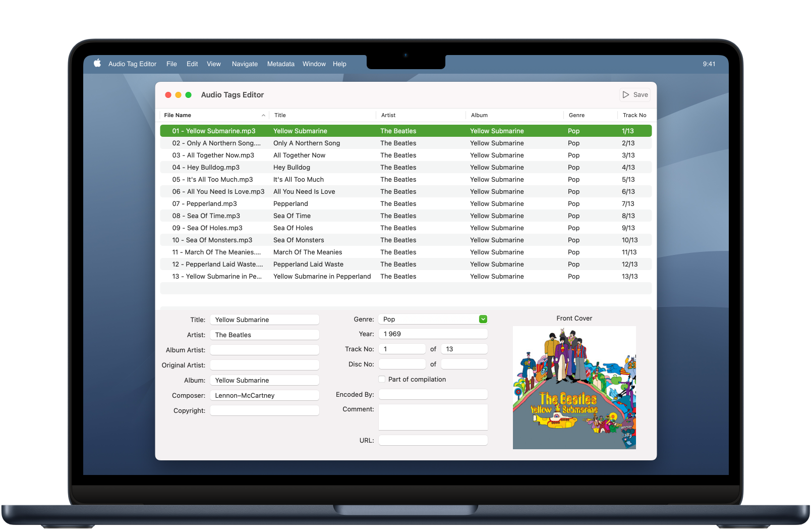Toggle Part of compilation checkbox
The image size is (812, 530).
382,380
